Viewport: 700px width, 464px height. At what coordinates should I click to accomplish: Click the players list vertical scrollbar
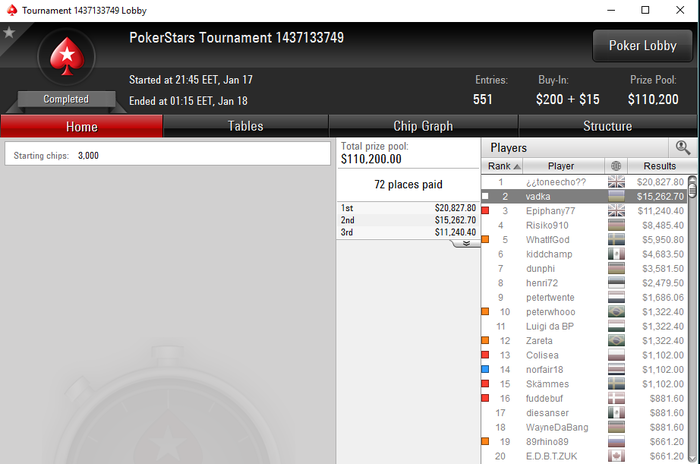click(x=692, y=319)
